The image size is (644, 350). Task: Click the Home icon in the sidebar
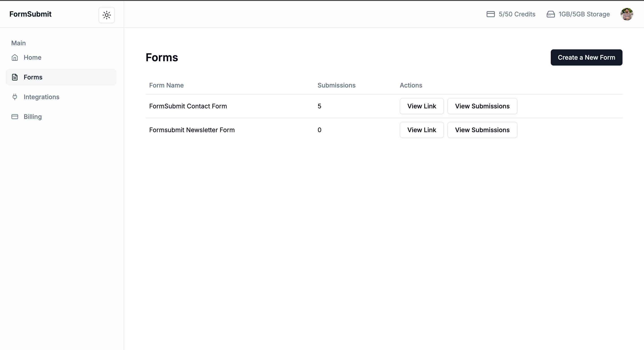click(15, 57)
